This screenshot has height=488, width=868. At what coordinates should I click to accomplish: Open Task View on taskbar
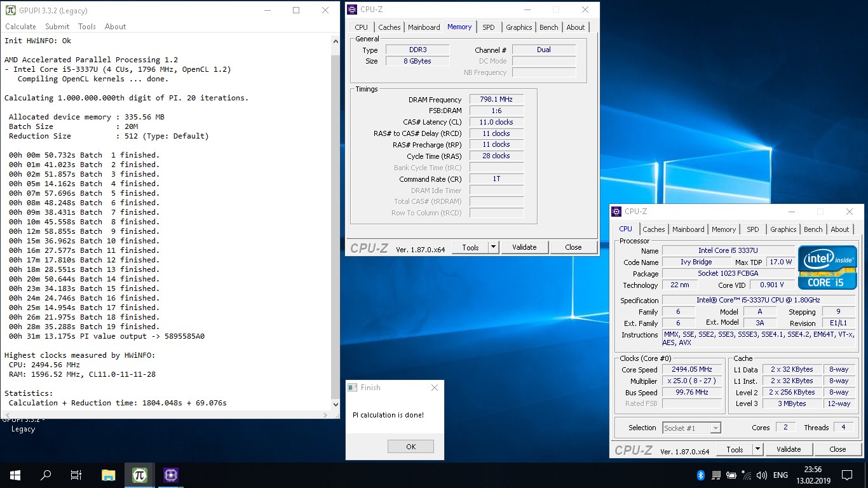(x=76, y=475)
